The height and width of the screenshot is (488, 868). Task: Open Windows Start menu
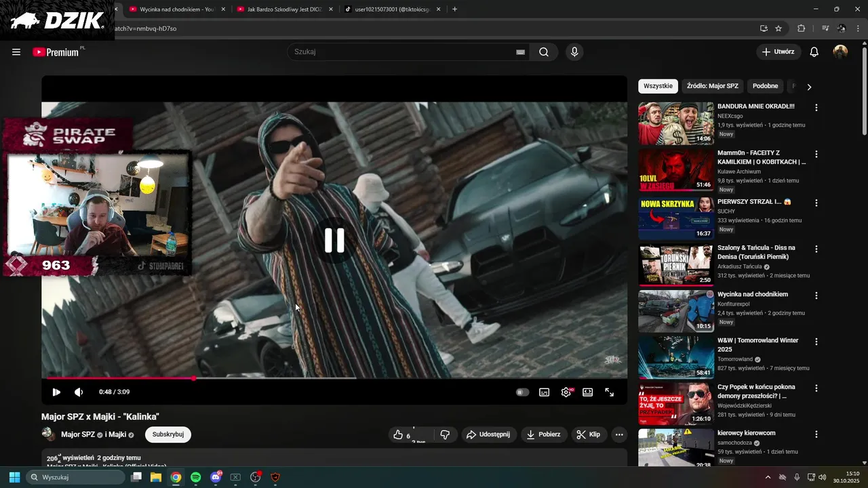click(x=14, y=477)
